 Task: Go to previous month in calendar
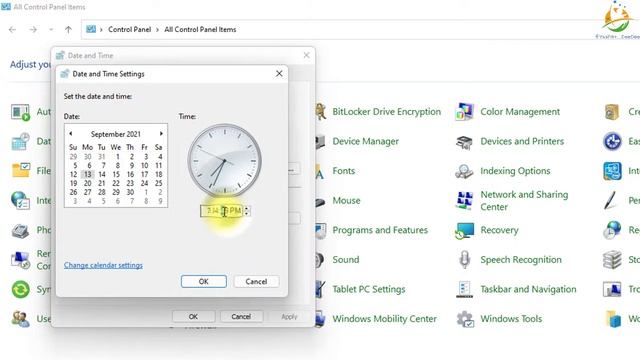coord(71,133)
